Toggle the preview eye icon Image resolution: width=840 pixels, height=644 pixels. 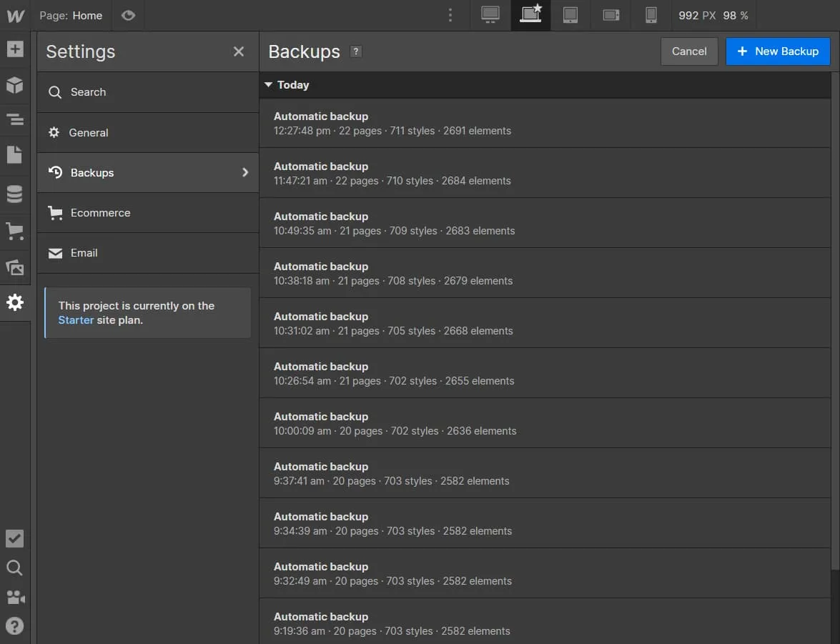(128, 16)
